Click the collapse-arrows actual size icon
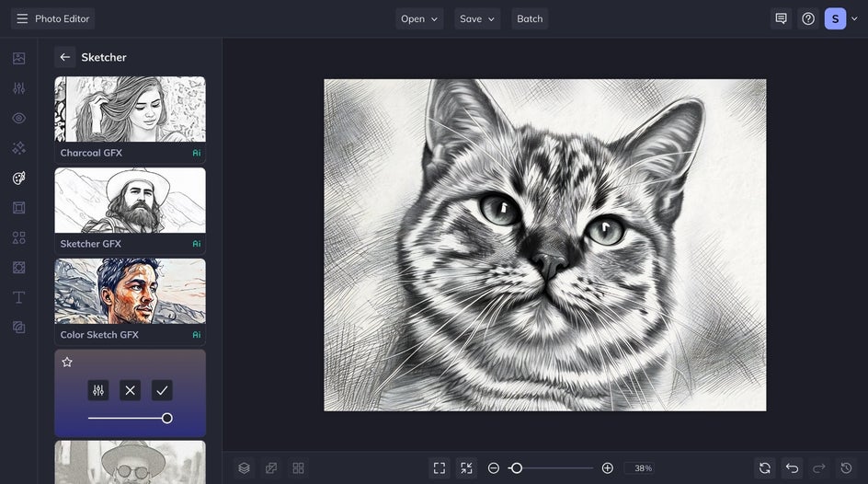This screenshot has width=868, height=484. click(467, 468)
